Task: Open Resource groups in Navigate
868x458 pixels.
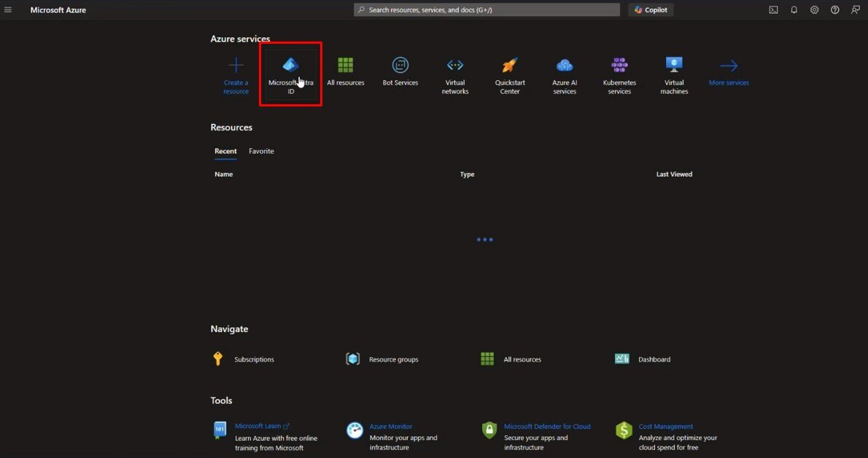Action: pyautogui.click(x=382, y=359)
